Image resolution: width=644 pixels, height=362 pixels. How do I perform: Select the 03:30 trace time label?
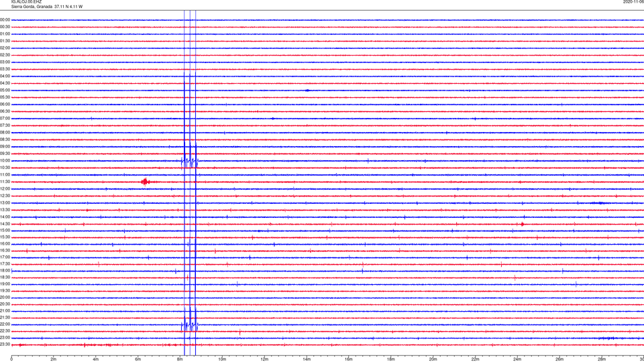(5, 69)
